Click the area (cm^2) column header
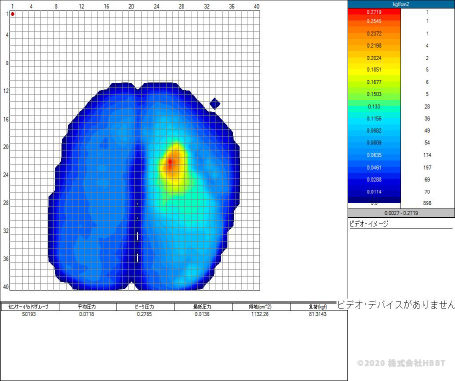The width and height of the screenshot is (455, 381). tap(260, 306)
